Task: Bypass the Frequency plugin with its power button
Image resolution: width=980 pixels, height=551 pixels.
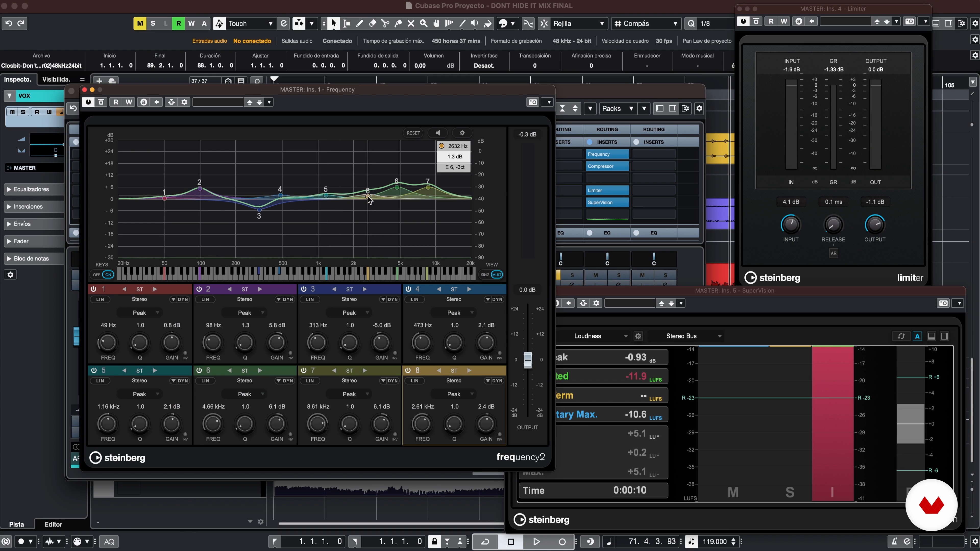Action: click(x=88, y=102)
